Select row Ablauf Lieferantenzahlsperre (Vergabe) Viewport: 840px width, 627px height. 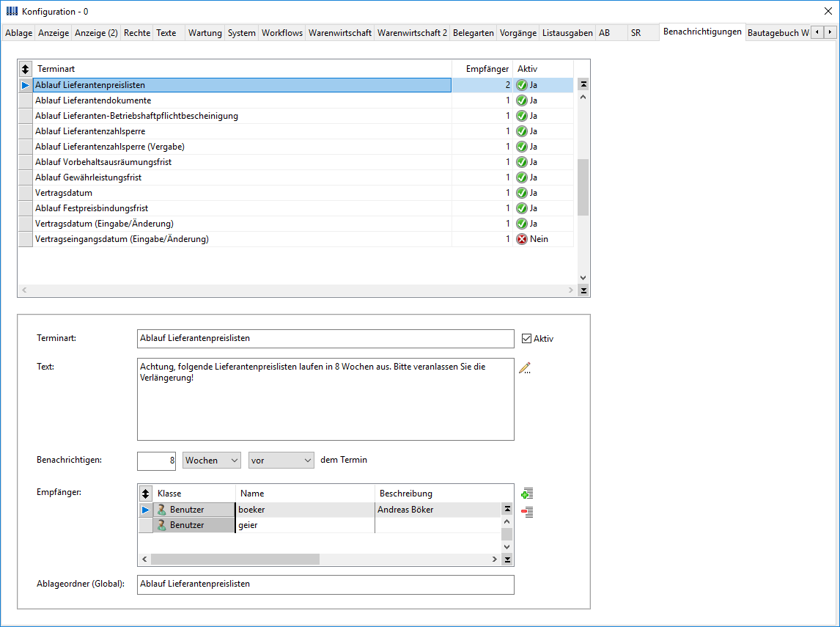pos(295,147)
